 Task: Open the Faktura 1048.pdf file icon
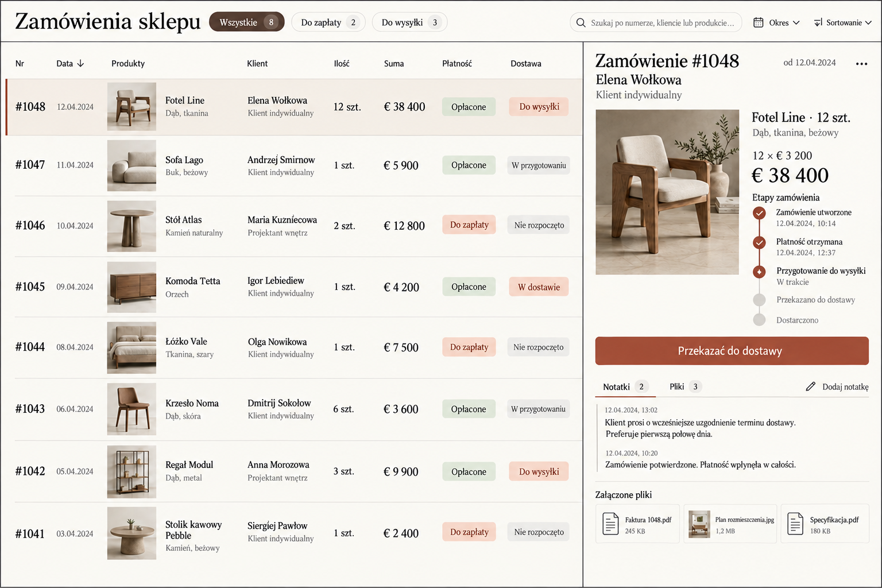[x=610, y=524]
